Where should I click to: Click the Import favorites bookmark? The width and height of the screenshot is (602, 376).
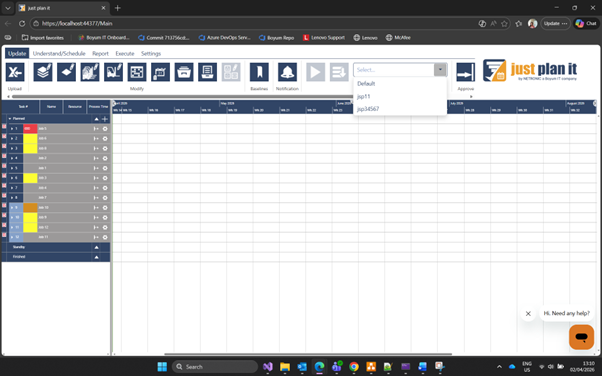point(43,38)
